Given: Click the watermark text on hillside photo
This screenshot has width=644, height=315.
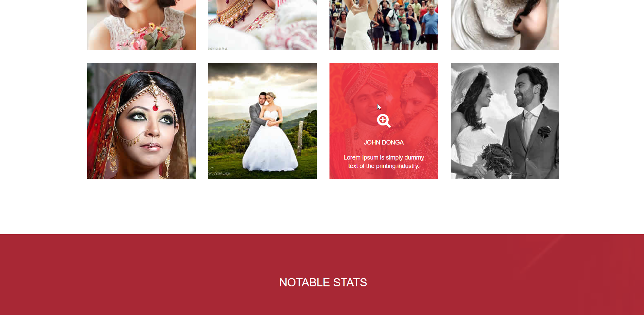Looking at the screenshot, I should coord(220,174).
